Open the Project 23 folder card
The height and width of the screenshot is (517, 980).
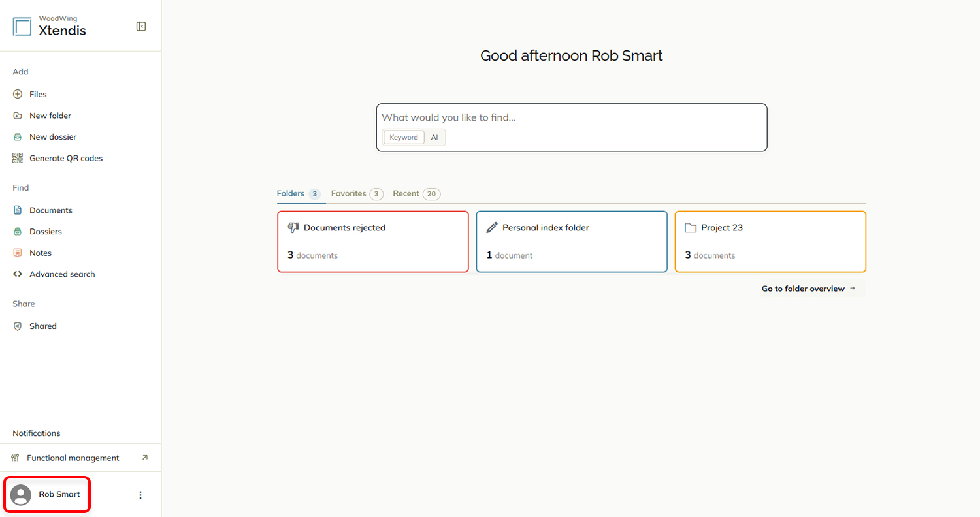770,242
